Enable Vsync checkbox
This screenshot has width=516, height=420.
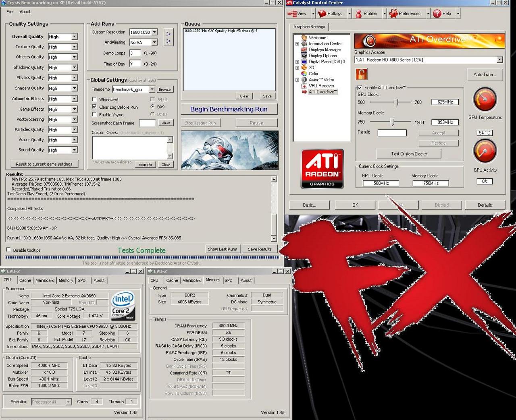coord(94,115)
